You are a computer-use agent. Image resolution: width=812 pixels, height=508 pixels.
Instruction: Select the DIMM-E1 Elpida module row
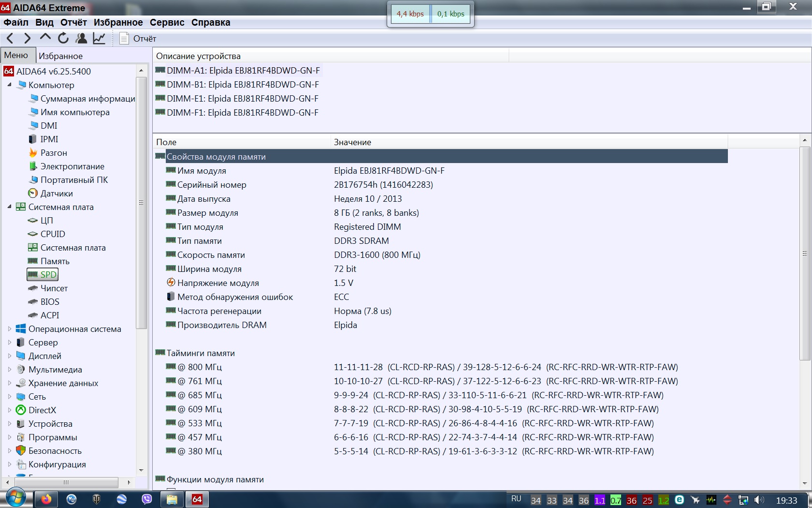[x=237, y=98]
